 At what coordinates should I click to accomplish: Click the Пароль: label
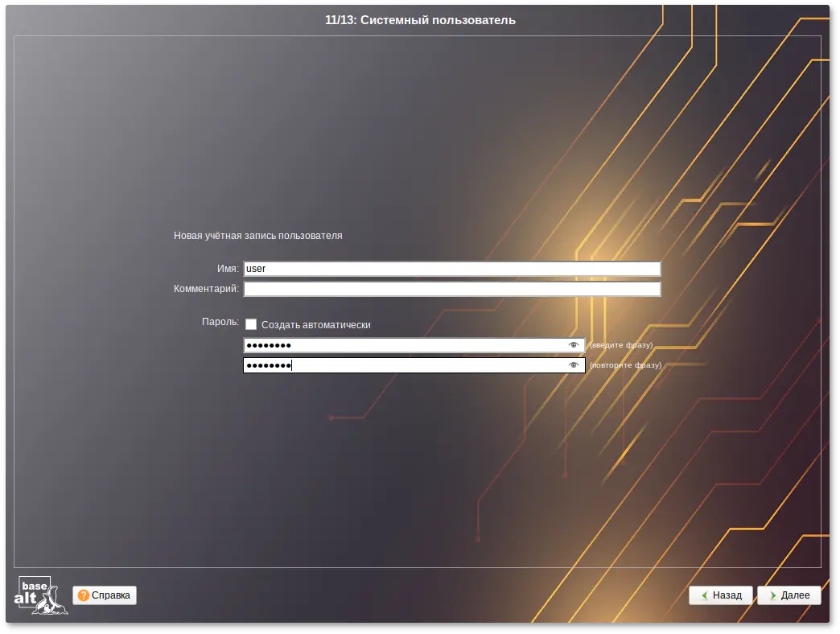220,322
